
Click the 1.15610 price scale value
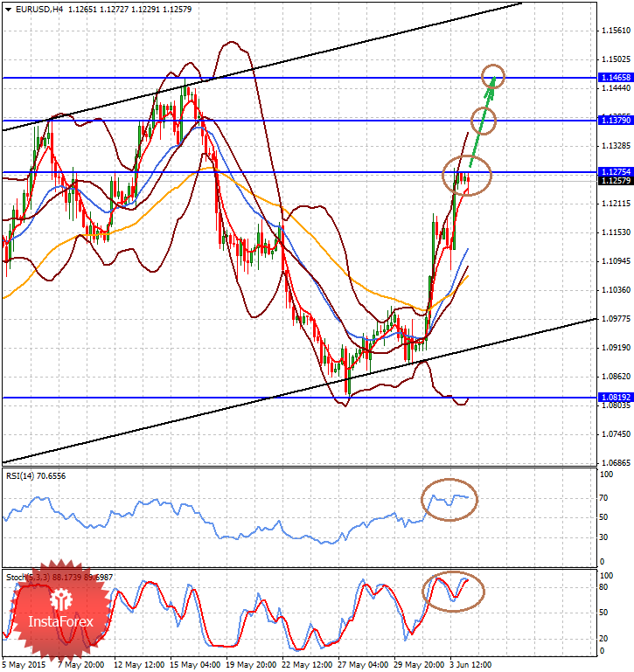coord(616,31)
